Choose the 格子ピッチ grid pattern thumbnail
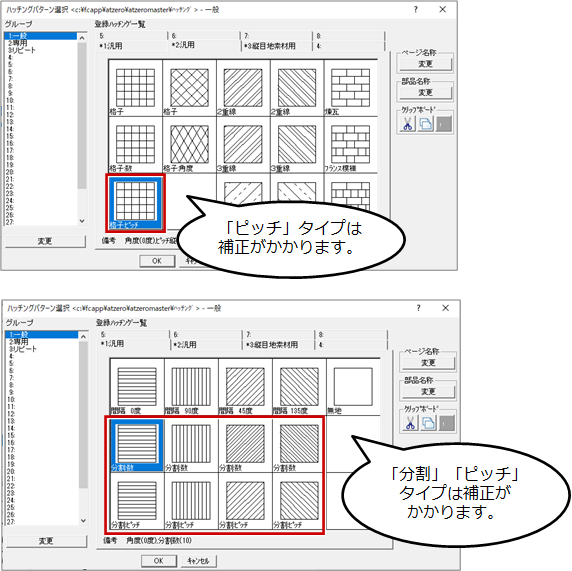Screen dimensions: 572x571 coord(135,203)
